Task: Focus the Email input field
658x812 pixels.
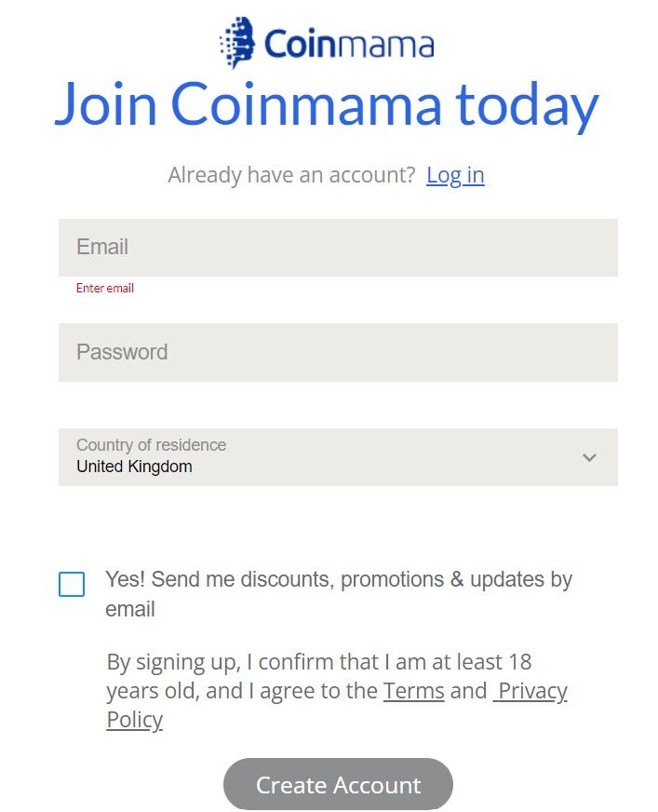Action: click(338, 248)
